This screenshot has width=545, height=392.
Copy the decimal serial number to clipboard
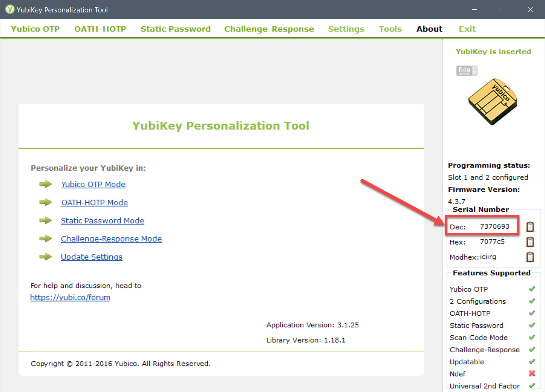[530, 227]
